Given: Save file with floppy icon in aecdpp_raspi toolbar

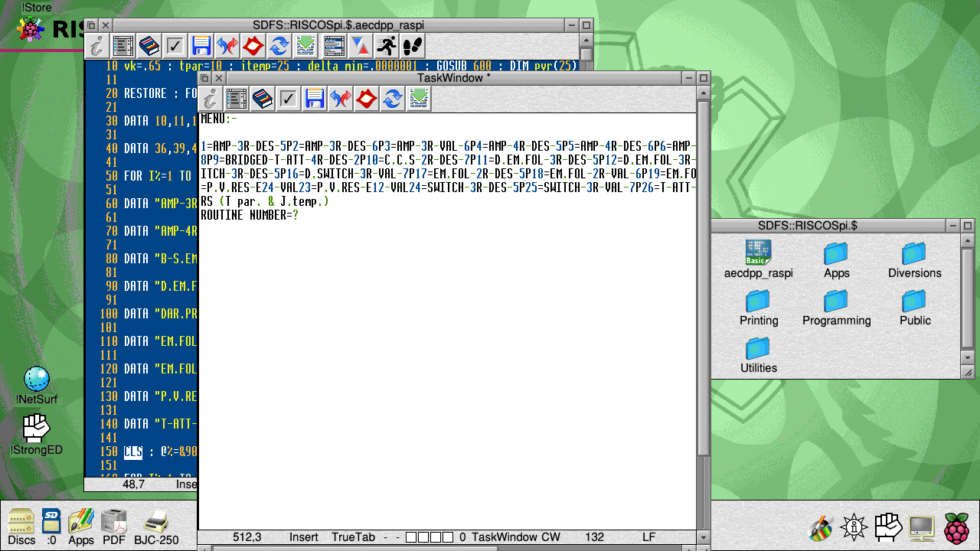Looking at the screenshot, I should [x=201, y=46].
